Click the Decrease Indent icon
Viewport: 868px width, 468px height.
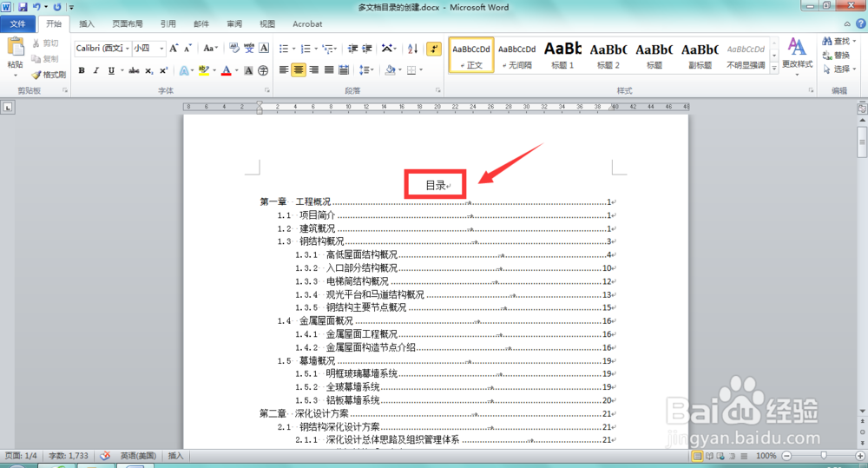coord(352,49)
